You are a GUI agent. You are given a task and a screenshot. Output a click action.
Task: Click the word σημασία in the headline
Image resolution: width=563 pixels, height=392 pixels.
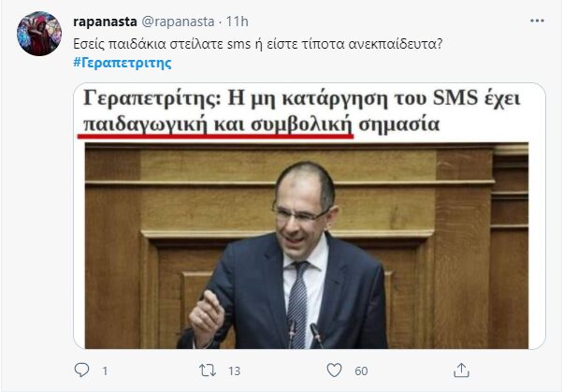point(399,124)
